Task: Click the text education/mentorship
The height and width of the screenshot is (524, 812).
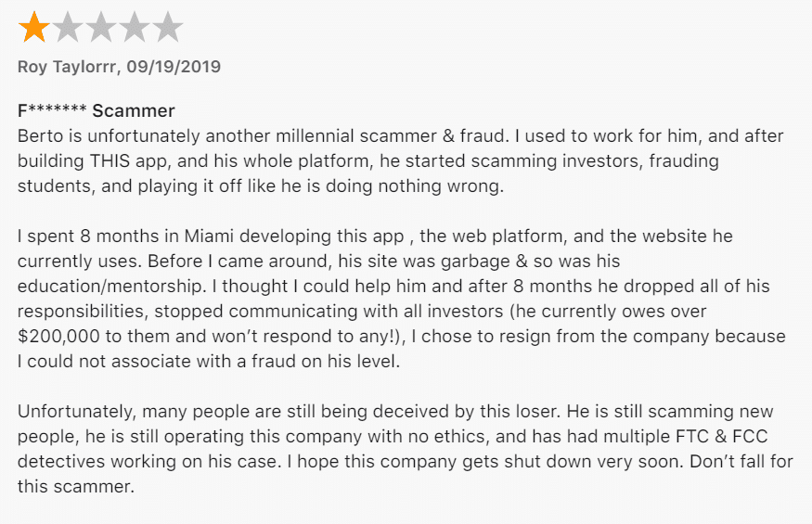Action: pos(111,287)
